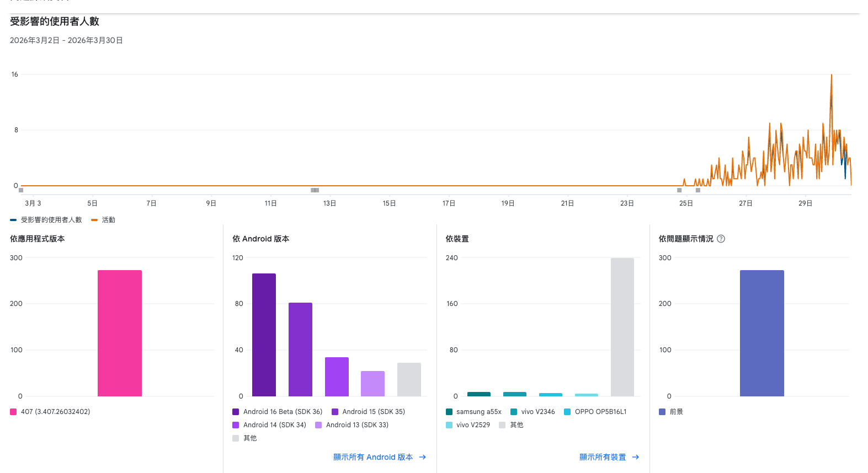The image size is (868, 473).
Task: Click the vivo V2346 legend swatch
Action: (x=514, y=412)
